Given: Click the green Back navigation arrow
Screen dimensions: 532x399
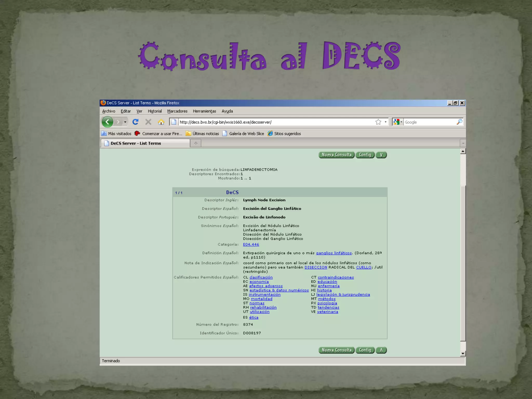Looking at the screenshot, I should [x=107, y=122].
